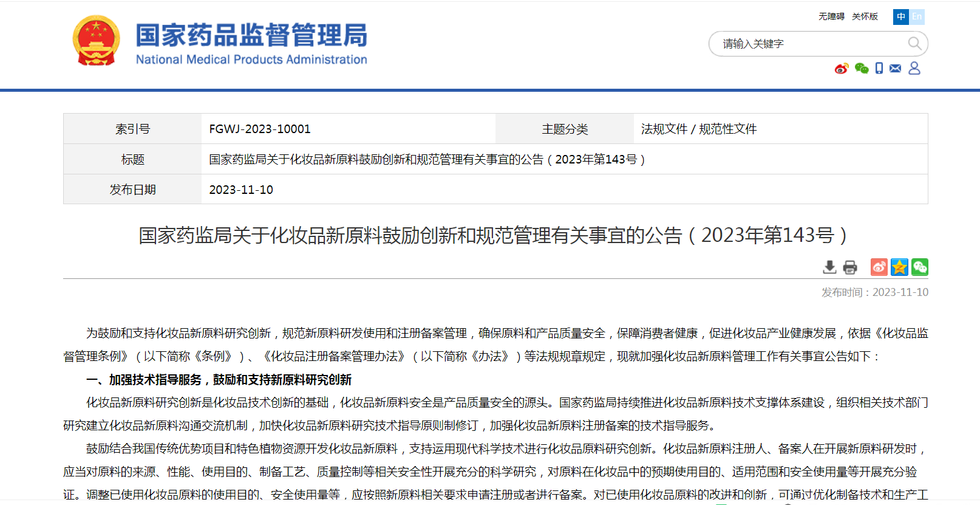This screenshot has height=505, width=980.
Task: Click National Medical Products Administration subtitle
Action: tap(251, 60)
